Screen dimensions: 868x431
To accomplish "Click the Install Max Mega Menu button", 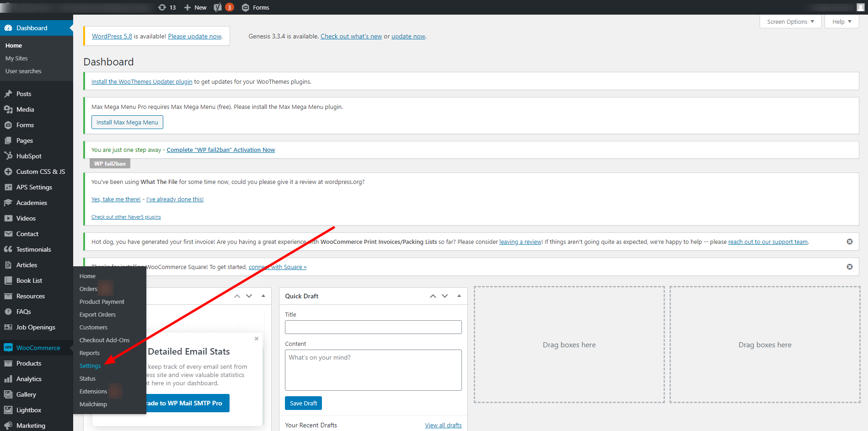I will click(127, 122).
